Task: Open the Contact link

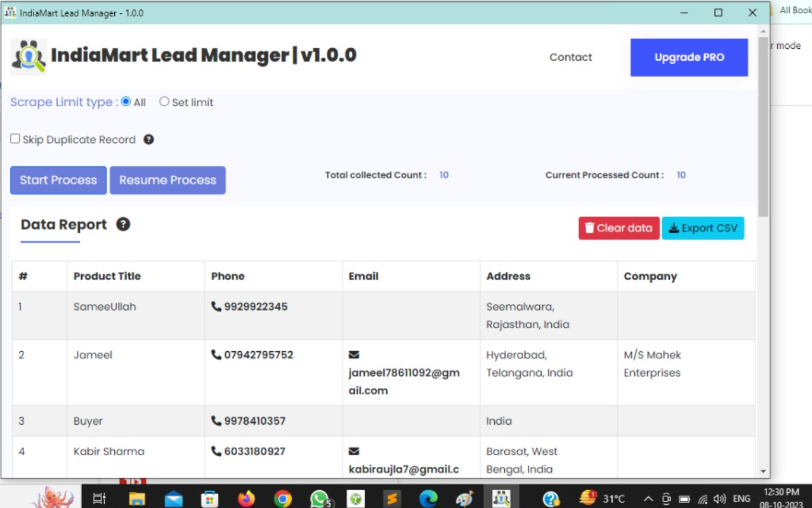Action: tap(570, 57)
